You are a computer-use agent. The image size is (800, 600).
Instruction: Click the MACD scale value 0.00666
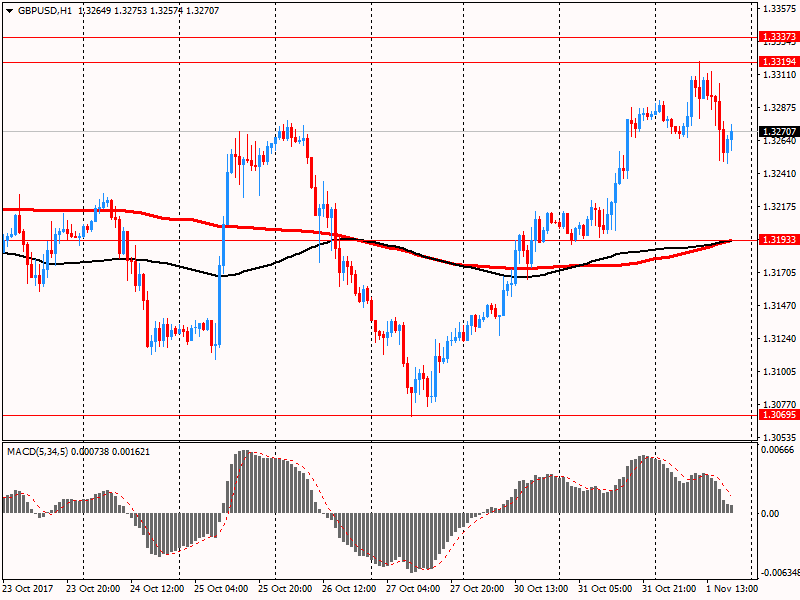778,450
